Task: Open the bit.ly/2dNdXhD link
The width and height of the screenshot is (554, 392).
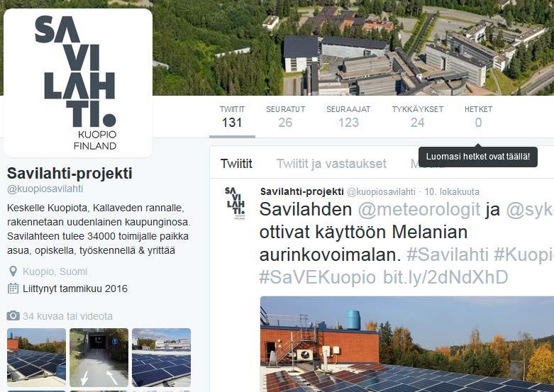Action: tap(445, 277)
